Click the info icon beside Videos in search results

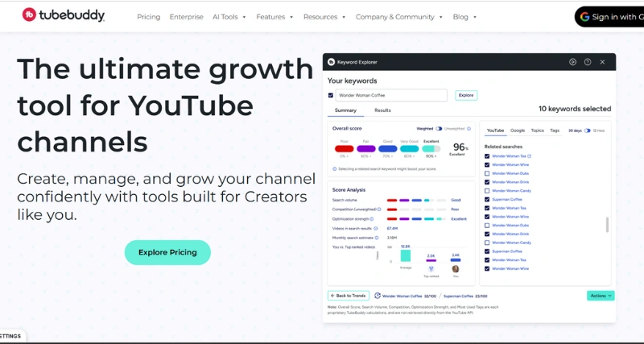[376, 229]
